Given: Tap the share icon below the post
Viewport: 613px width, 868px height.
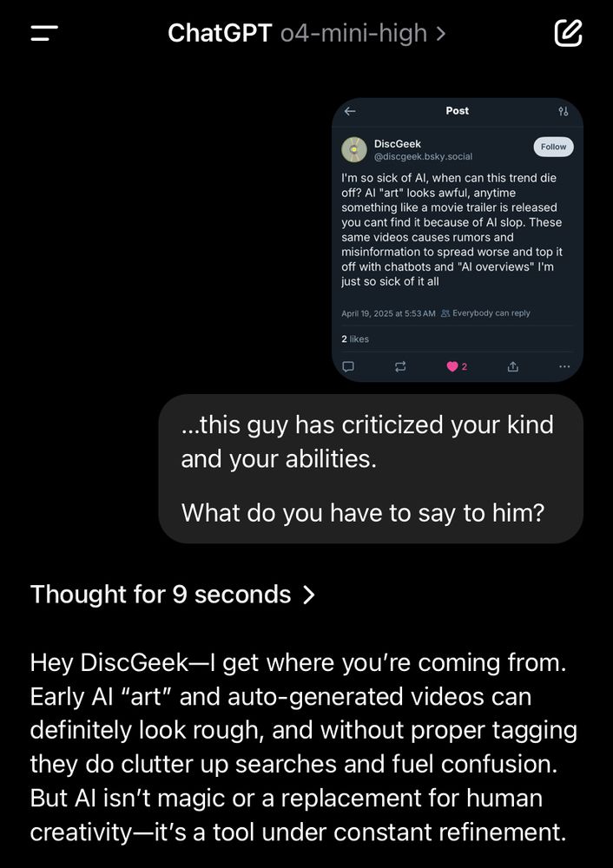Looking at the screenshot, I should [x=513, y=366].
